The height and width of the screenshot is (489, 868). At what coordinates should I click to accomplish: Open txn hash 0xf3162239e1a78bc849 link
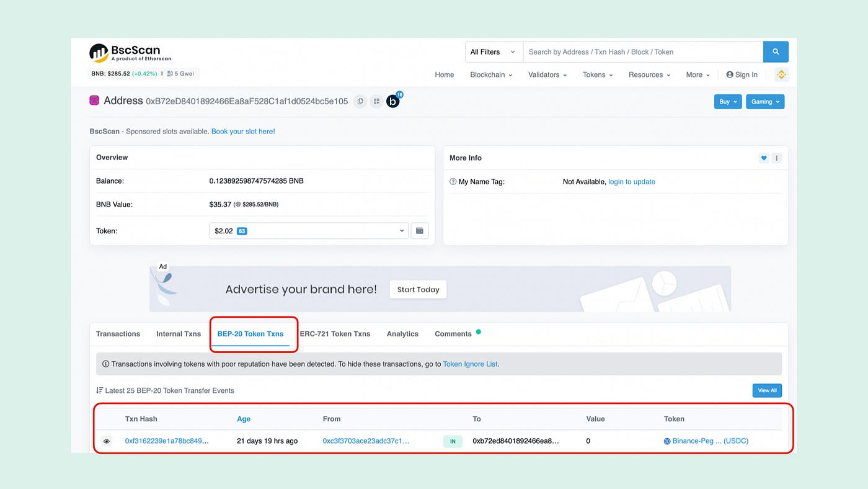coord(167,441)
